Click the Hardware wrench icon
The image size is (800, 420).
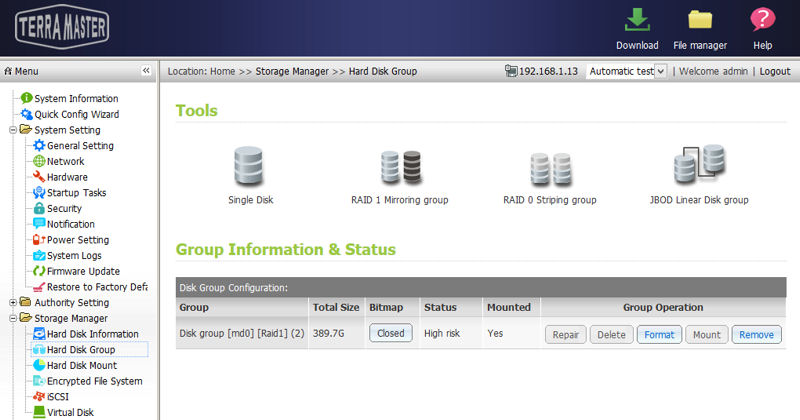(x=39, y=177)
